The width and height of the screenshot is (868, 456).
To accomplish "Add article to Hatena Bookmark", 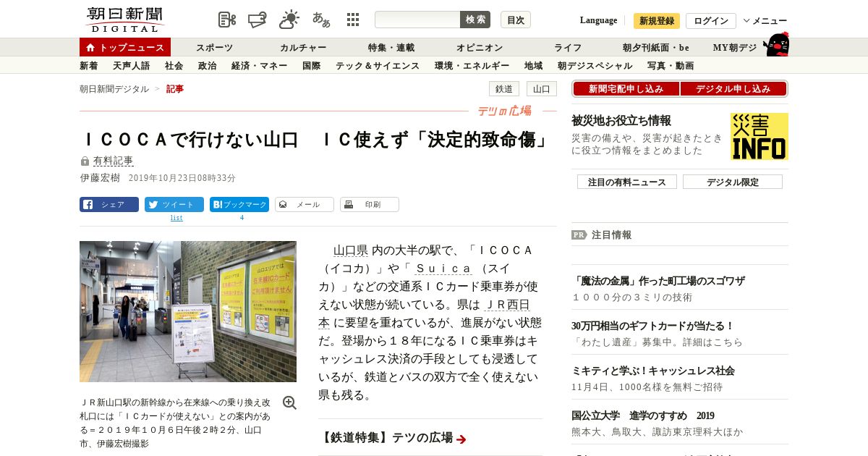I will tap(239, 204).
